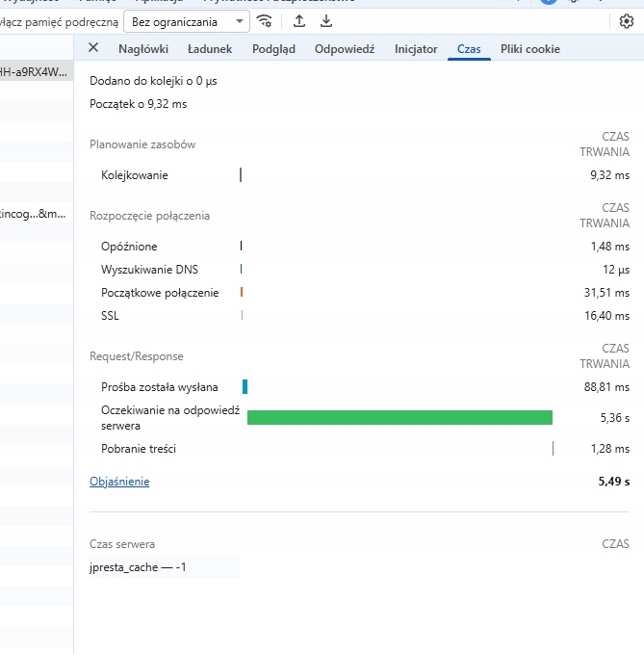Click the blue 'Prośba została wysłana' bar
Viewport: 644px width, 654px height.
(245, 387)
